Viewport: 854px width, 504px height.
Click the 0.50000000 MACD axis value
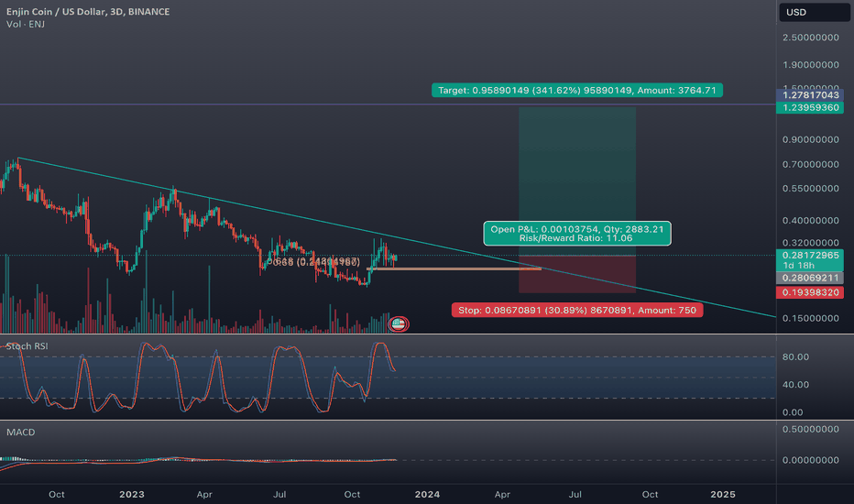coord(810,430)
